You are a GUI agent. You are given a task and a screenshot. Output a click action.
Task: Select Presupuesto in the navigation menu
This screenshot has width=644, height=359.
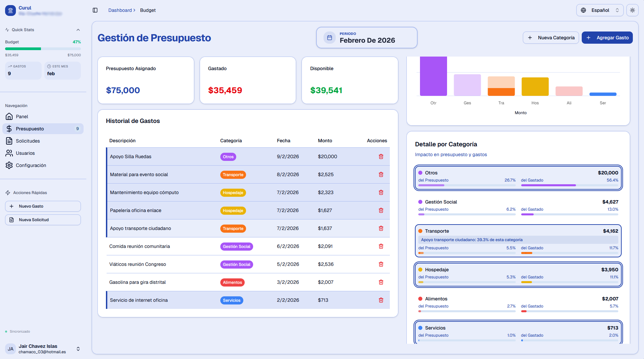pos(30,129)
